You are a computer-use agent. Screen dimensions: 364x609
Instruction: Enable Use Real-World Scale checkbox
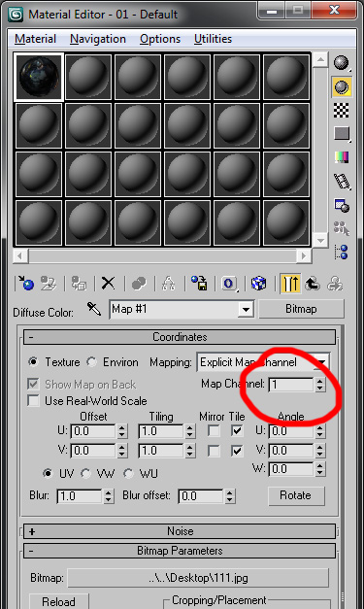pyautogui.click(x=34, y=400)
